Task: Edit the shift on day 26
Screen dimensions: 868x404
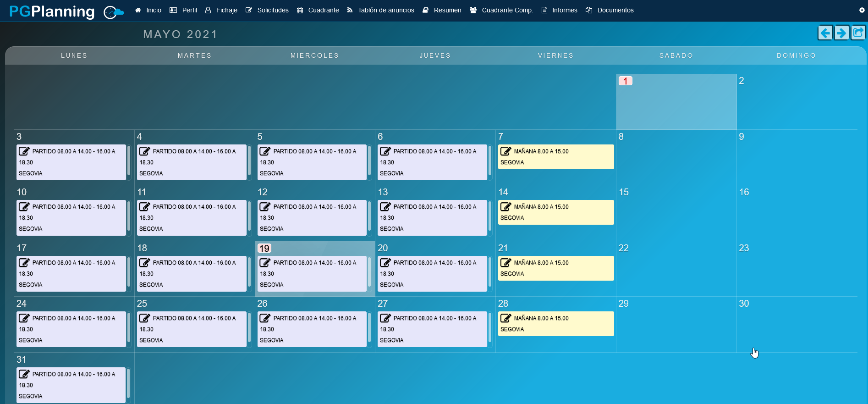Action: 265,318
